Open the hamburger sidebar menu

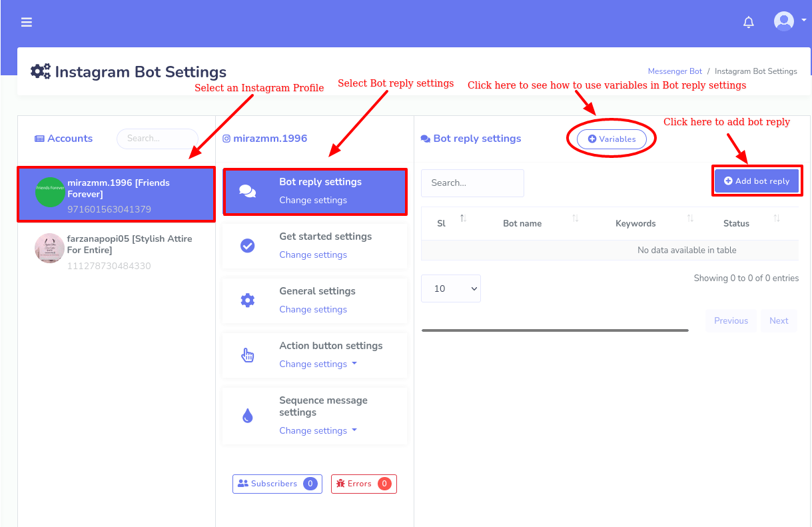(x=27, y=22)
